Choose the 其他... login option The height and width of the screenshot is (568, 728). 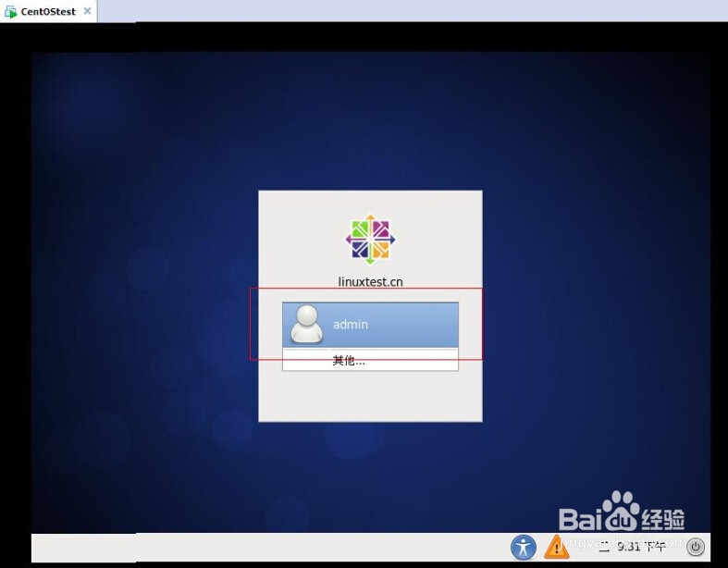point(370,360)
